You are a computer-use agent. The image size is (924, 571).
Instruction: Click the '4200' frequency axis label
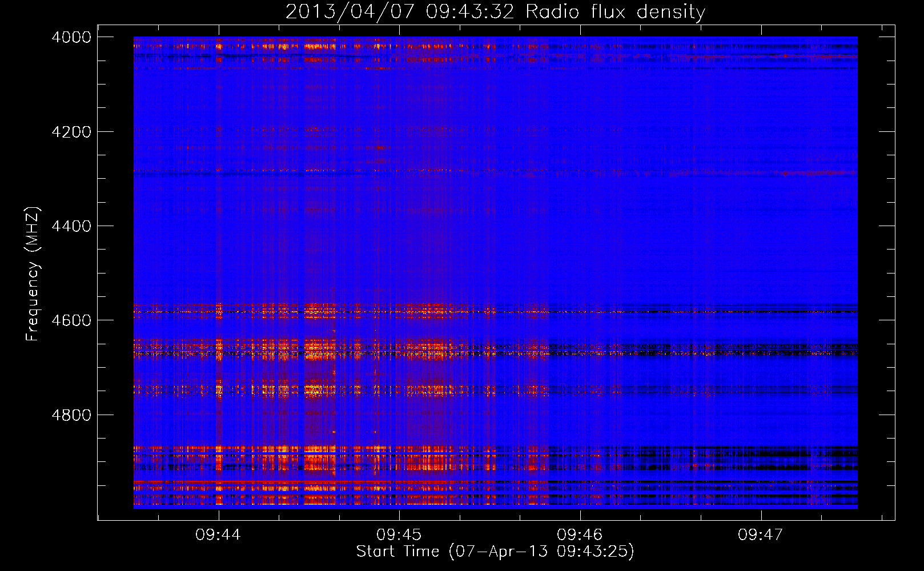(x=71, y=132)
